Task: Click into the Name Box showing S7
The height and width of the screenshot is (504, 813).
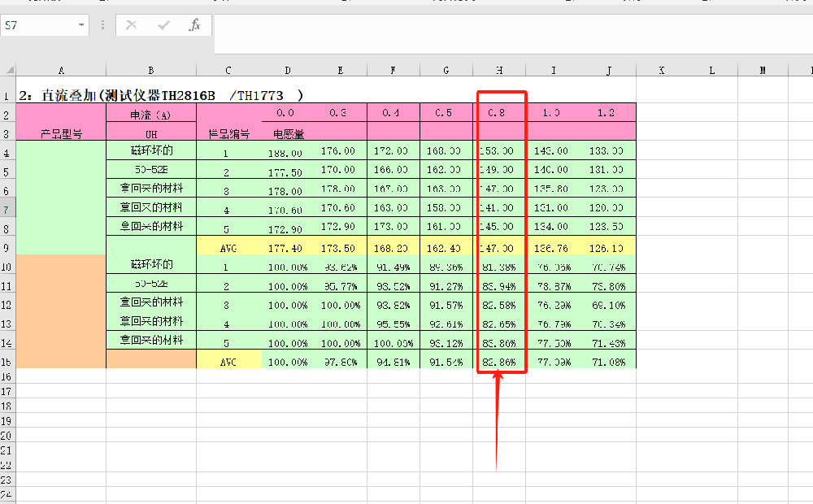Action: click(x=37, y=25)
